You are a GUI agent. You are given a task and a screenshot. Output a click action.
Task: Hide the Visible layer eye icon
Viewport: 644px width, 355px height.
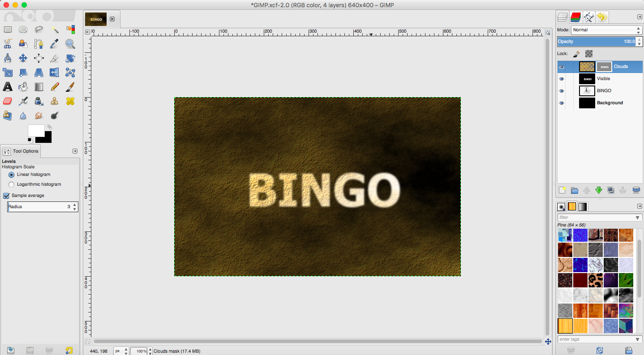coord(562,79)
